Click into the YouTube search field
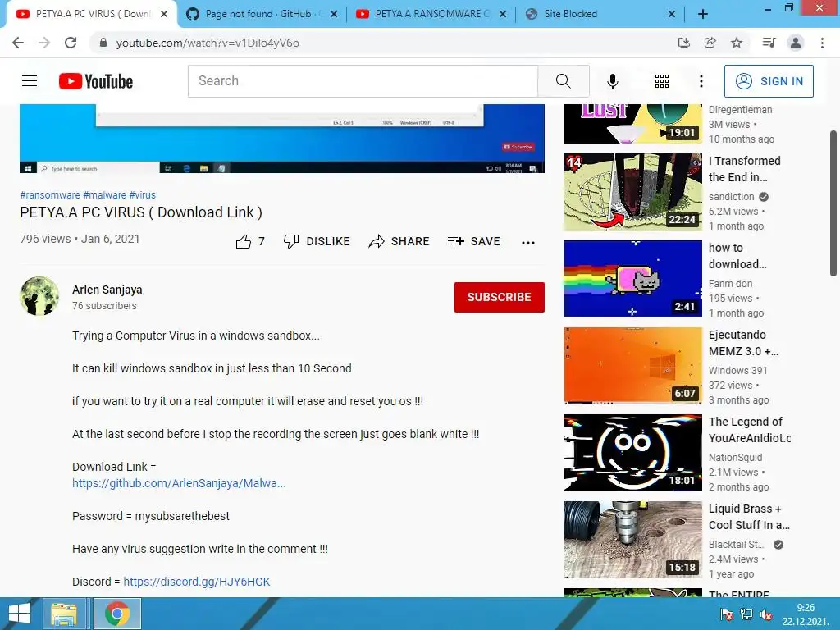 pyautogui.click(x=363, y=81)
